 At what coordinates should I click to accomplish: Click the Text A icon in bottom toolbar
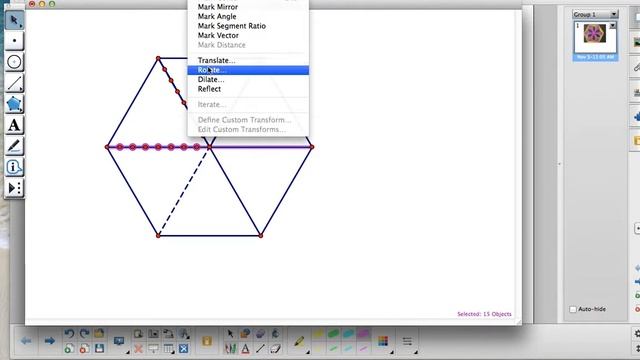pos(245,349)
